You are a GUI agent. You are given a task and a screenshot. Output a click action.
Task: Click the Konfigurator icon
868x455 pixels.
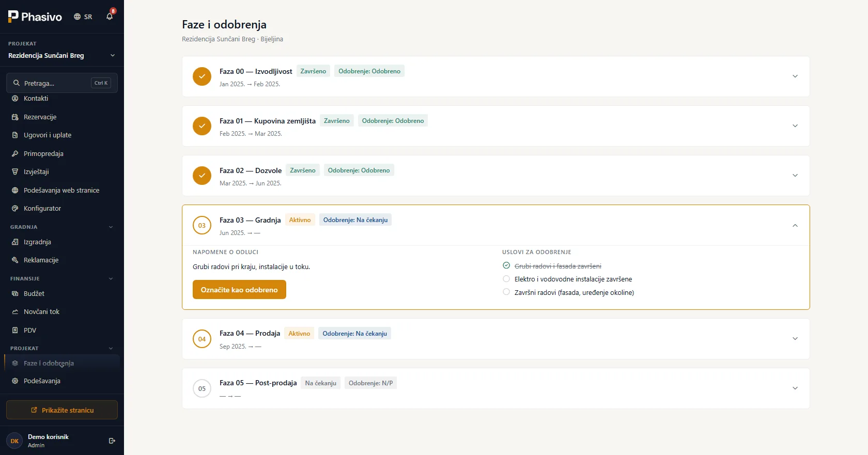click(x=15, y=208)
